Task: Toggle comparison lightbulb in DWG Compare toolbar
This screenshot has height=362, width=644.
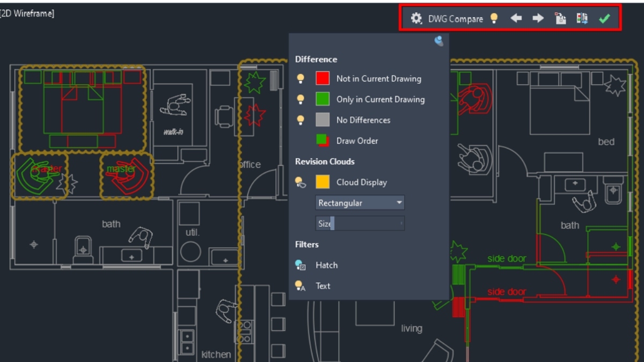Action: [494, 19]
